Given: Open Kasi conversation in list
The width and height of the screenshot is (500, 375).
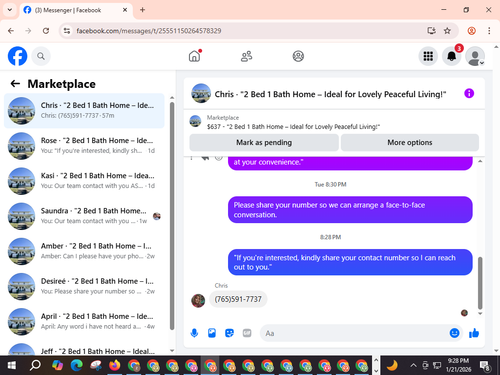Looking at the screenshot, I should (x=84, y=181).
